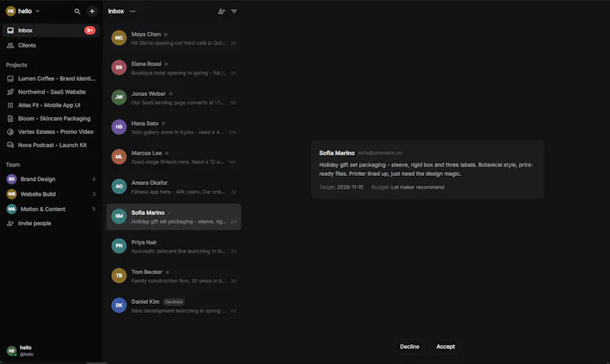The height and width of the screenshot is (364, 610).
Task: Open the Jonas Weber message row
Action: pyautogui.click(x=174, y=97)
